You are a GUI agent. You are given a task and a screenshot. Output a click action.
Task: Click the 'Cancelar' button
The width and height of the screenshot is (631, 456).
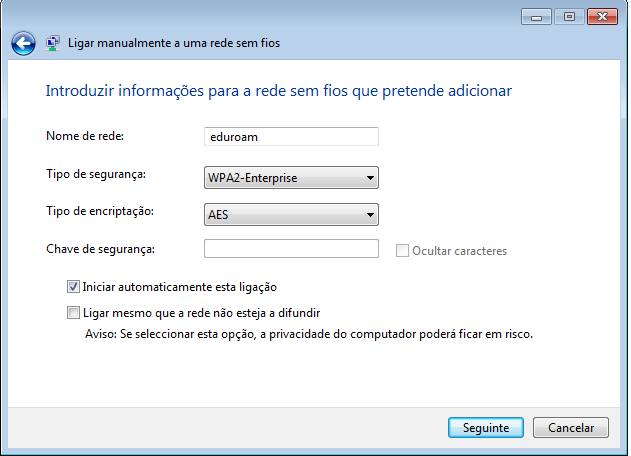571,427
